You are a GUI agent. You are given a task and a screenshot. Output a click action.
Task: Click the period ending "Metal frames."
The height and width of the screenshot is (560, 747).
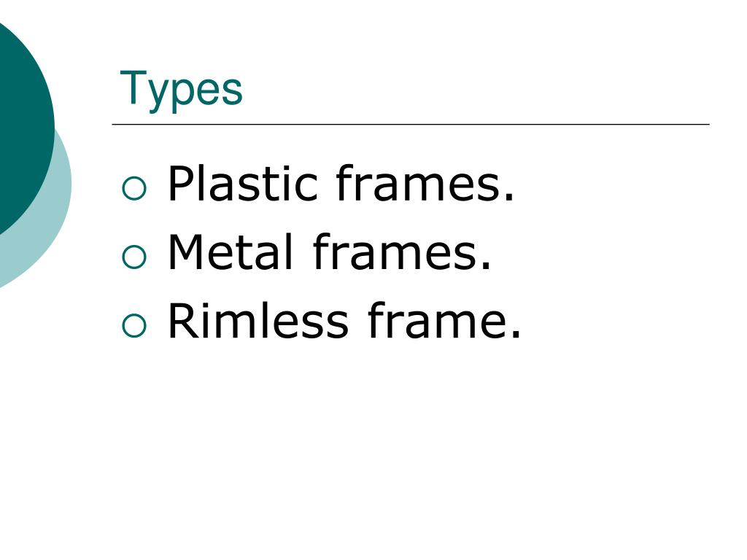click(487, 266)
